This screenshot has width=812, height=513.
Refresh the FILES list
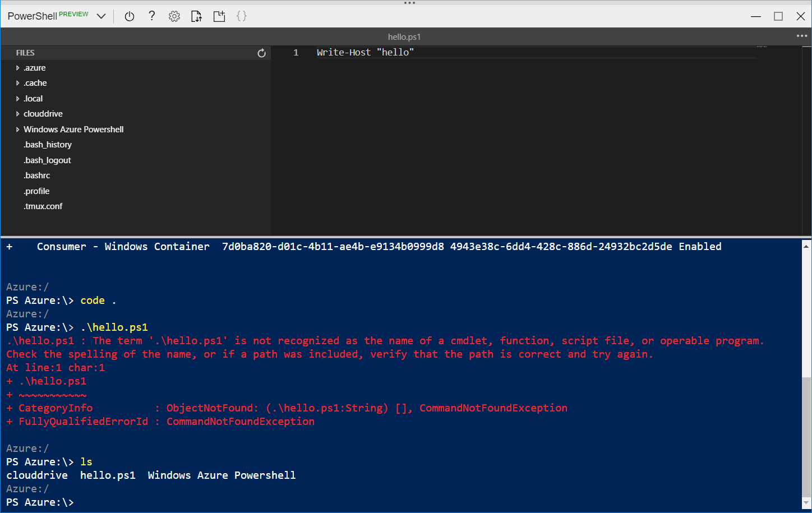[x=261, y=53]
